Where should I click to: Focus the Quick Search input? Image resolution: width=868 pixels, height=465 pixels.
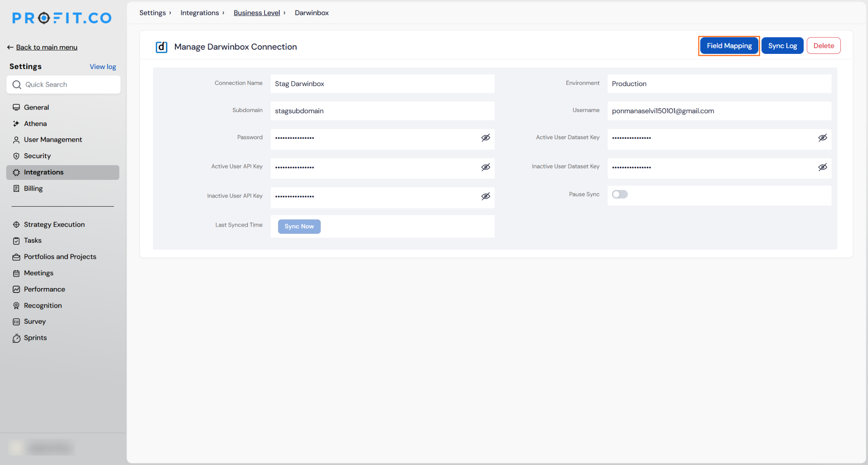[x=64, y=84]
